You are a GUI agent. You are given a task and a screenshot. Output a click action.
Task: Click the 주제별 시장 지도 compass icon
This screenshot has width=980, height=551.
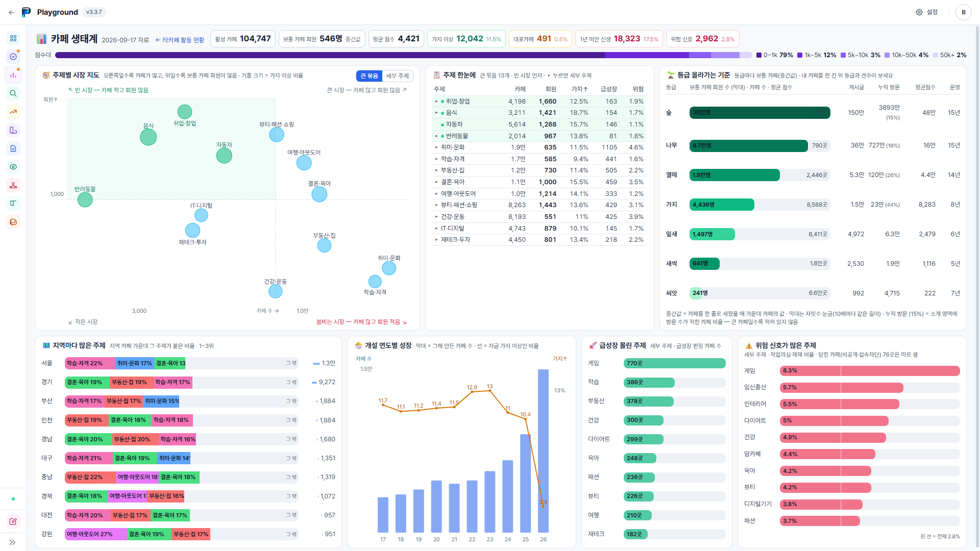46,76
